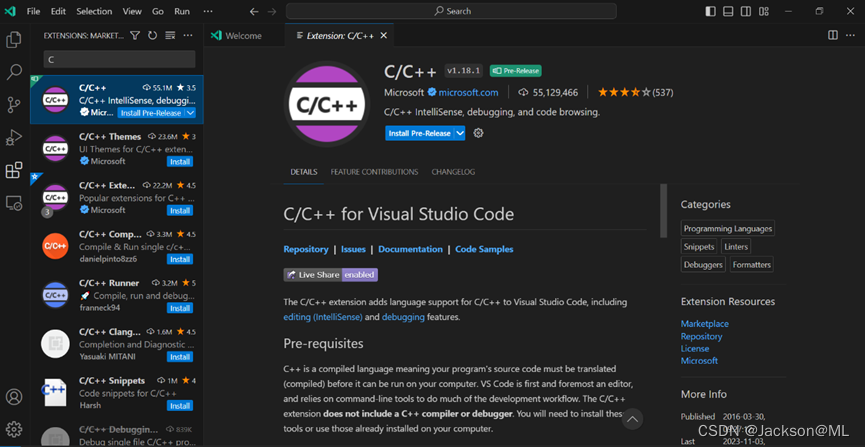Open Marketplace link under Extension Resources
This screenshot has width=865, height=447.
(704, 324)
